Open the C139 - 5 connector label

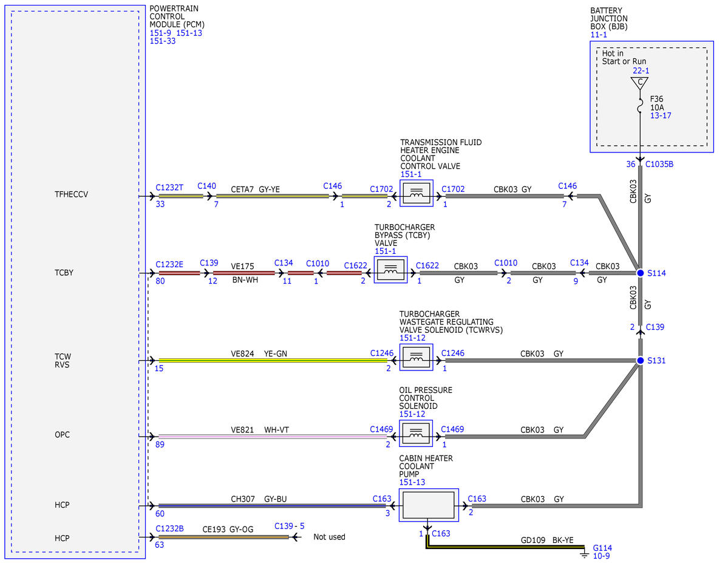pyautogui.click(x=289, y=527)
